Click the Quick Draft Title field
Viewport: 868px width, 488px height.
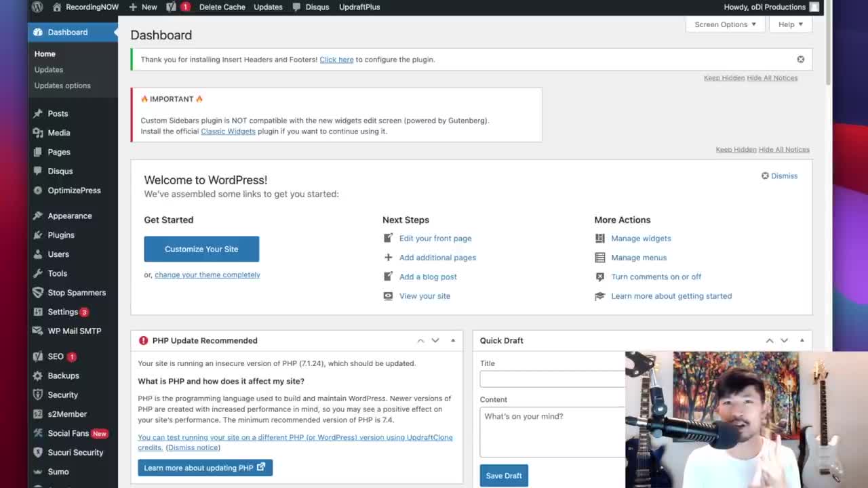point(552,380)
